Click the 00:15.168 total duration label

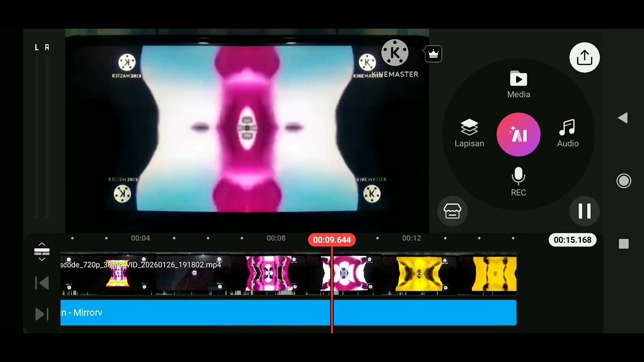point(573,240)
